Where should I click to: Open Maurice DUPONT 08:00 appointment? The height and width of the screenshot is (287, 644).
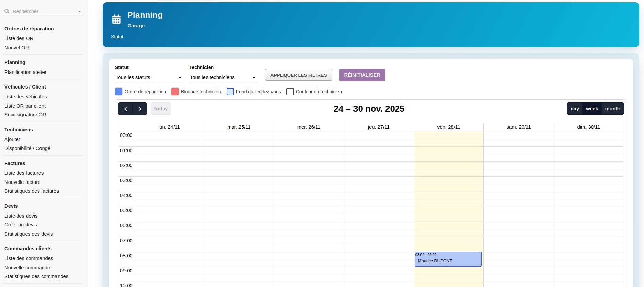point(448,259)
